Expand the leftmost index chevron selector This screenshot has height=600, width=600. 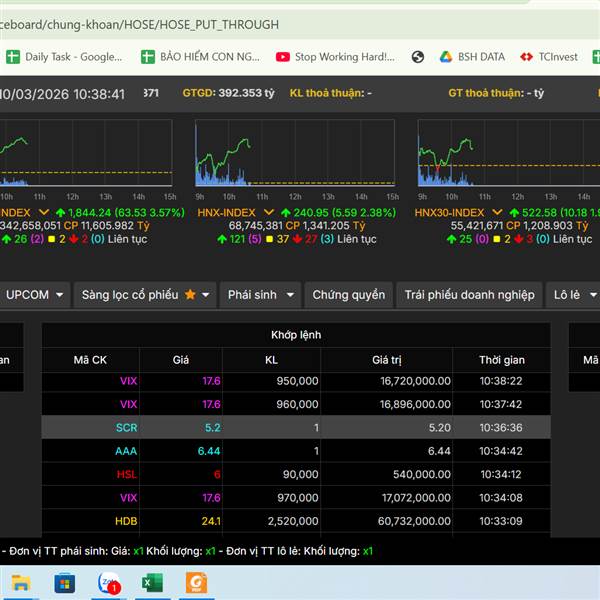[44, 212]
